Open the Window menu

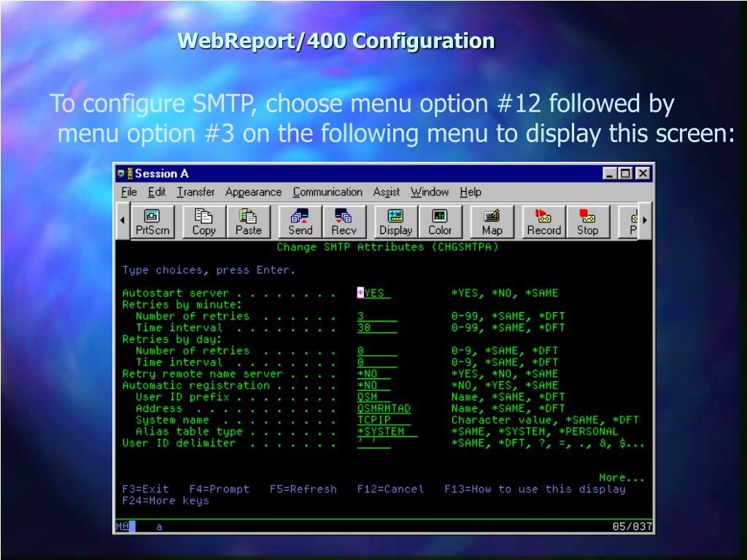point(430,192)
